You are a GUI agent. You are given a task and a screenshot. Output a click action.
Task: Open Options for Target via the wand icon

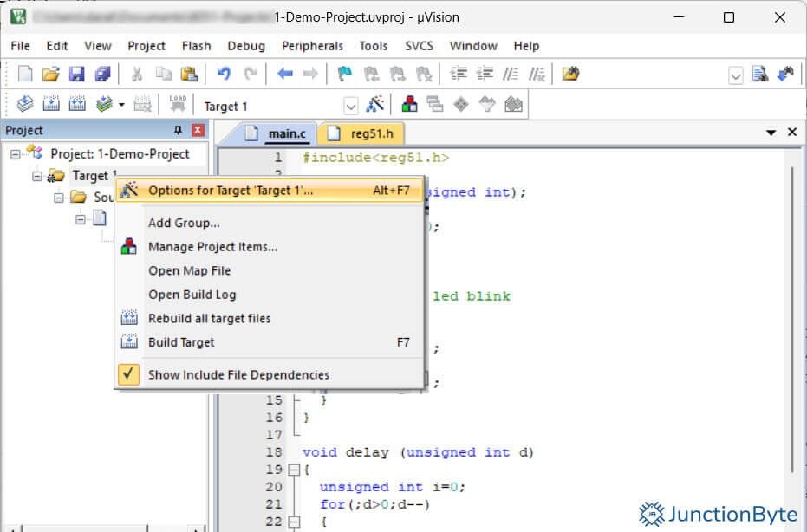click(x=375, y=105)
